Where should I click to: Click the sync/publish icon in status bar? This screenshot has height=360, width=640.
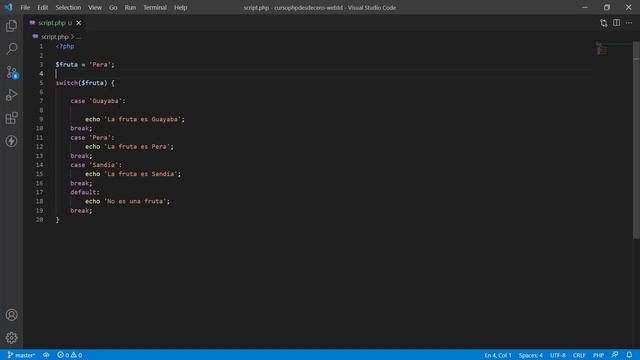coord(46,355)
